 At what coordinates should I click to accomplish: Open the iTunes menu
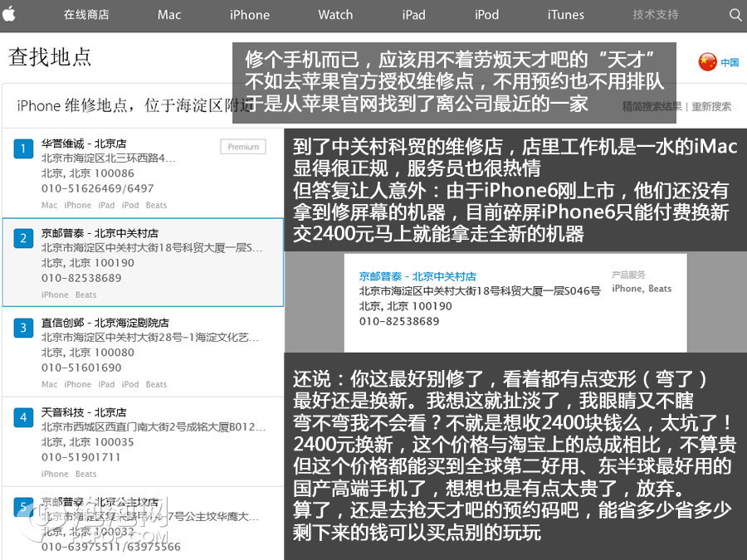(565, 15)
